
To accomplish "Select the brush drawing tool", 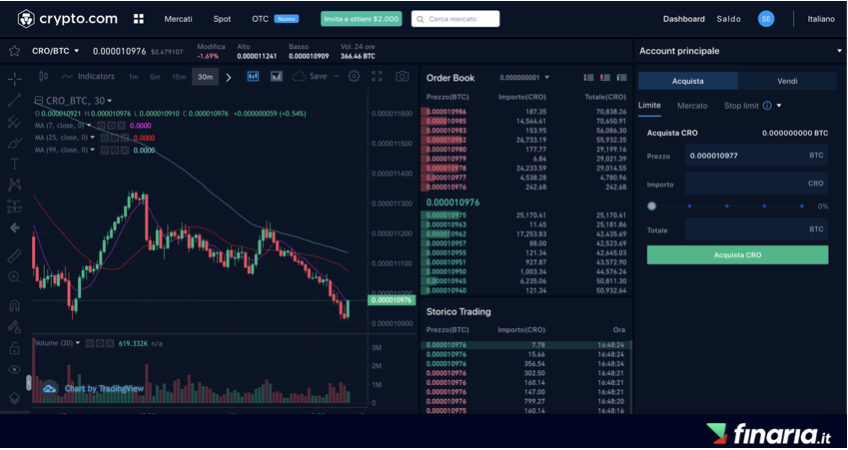I will (x=15, y=143).
